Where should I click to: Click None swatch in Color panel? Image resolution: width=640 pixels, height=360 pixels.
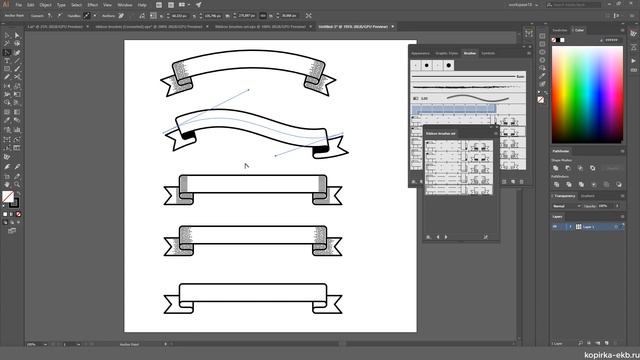pyautogui.click(x=554, y=40)
